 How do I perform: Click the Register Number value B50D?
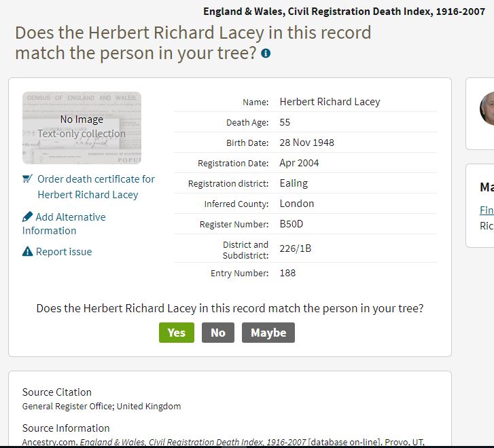(x=292, y=224)
